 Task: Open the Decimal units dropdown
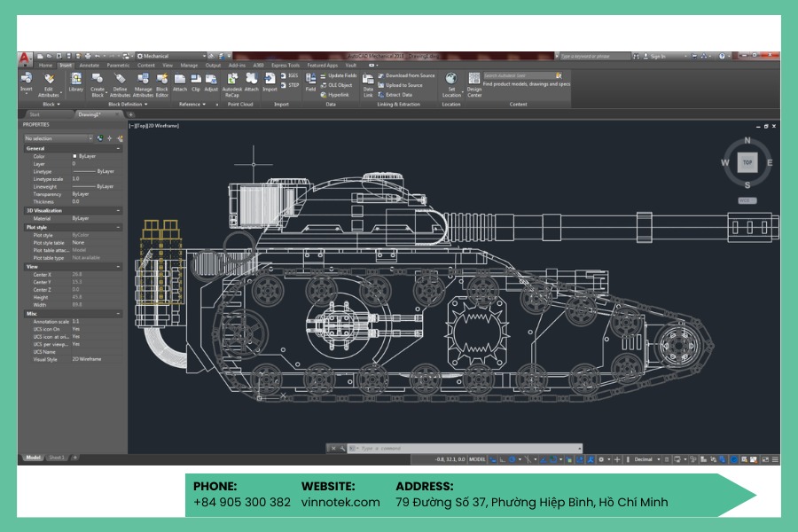647,459
